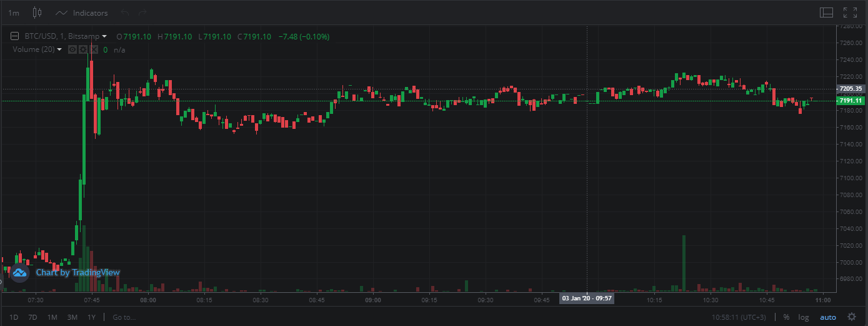Screen dimensions: 868x326
Task: Select the 3M date range
Action: click(72, 317)
